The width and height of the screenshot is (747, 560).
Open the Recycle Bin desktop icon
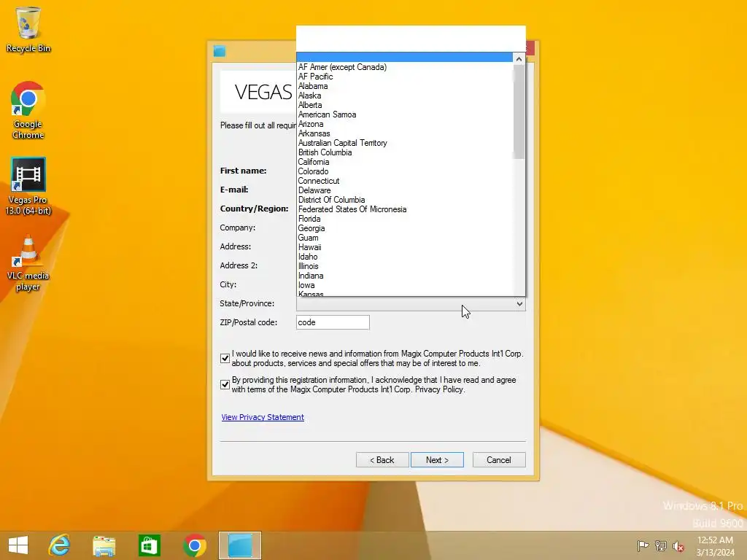click(28, 29)
